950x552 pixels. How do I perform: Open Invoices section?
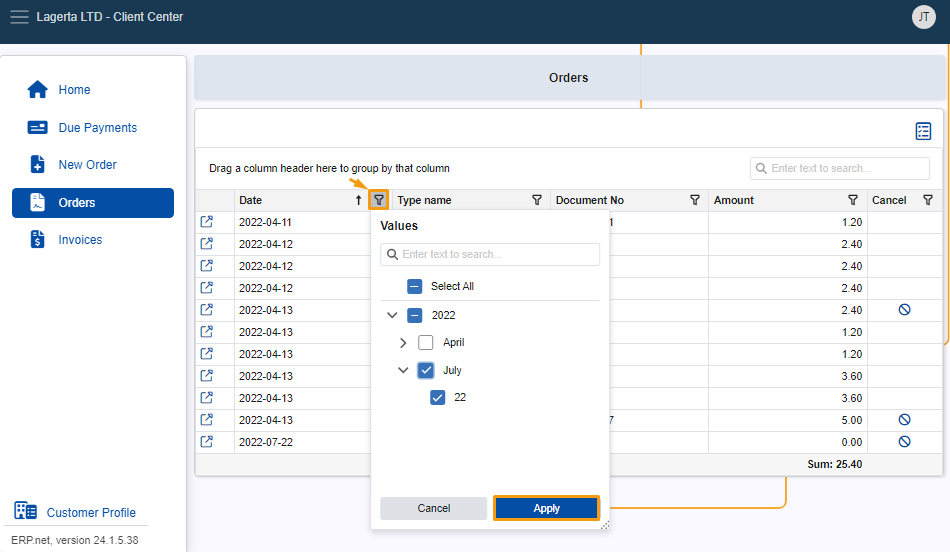coord(80,240)
